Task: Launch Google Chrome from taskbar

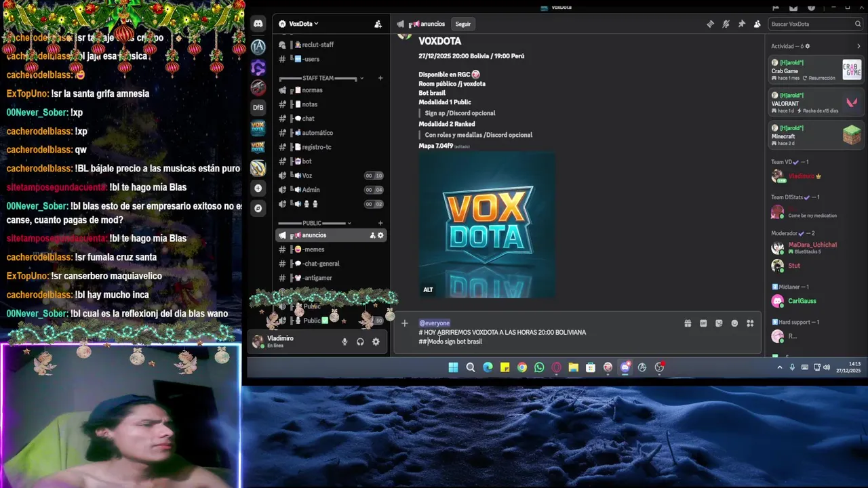Action: [521, 367]
